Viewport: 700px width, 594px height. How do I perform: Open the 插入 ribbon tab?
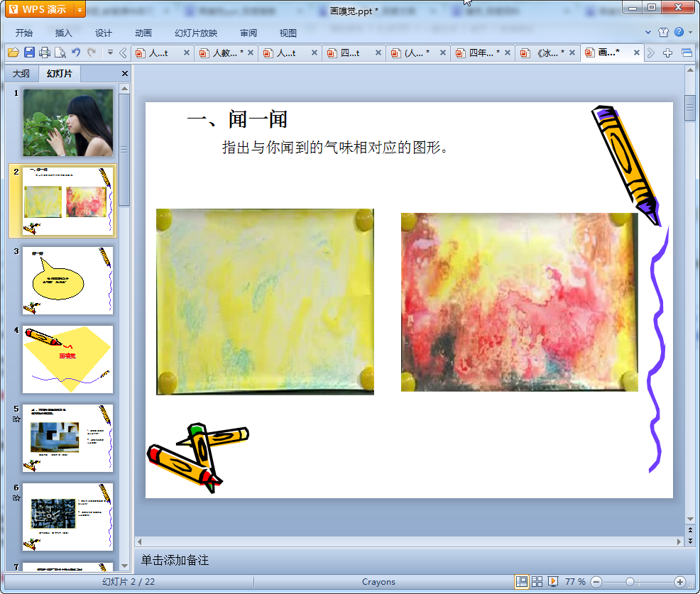coord(63,33)
